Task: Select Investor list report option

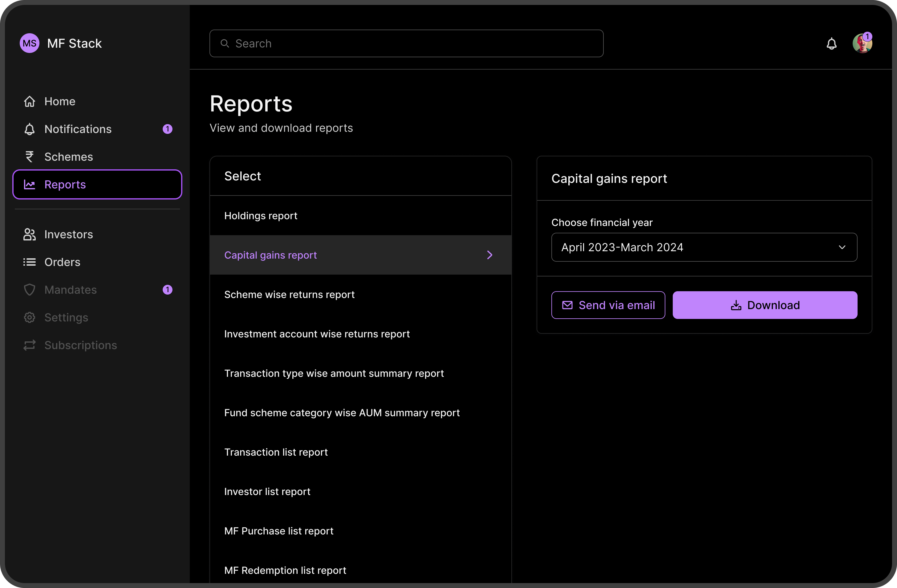Action: coord(266,491)
